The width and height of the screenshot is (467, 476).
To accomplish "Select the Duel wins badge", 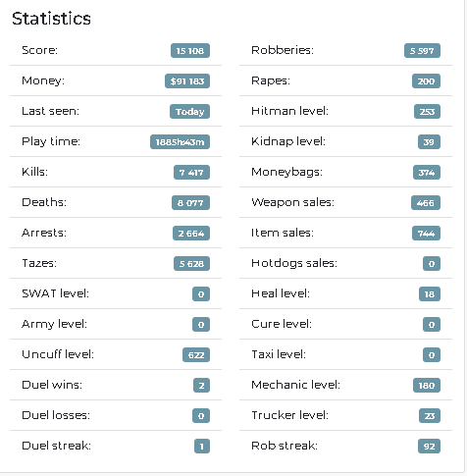I will [x=201, y=386].
